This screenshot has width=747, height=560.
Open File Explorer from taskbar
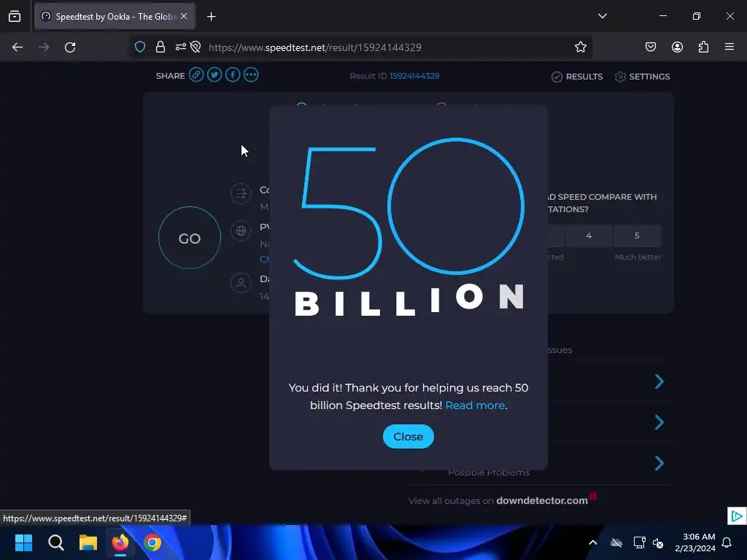[88, 542]
